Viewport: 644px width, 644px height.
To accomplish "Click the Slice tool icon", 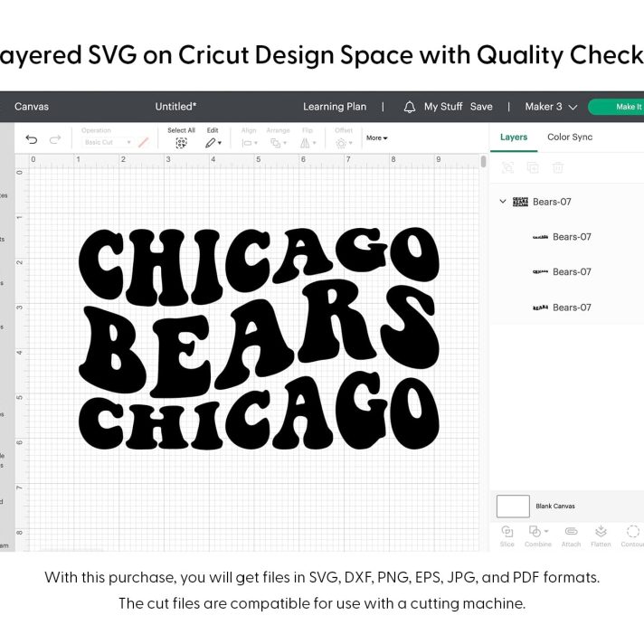I will click(507, 532).
